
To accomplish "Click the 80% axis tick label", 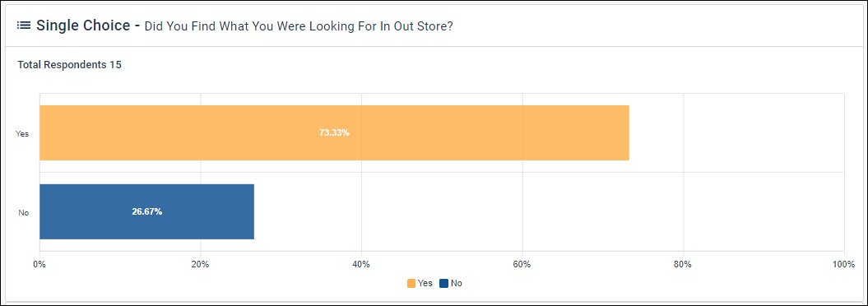I will tap(683, 265).
